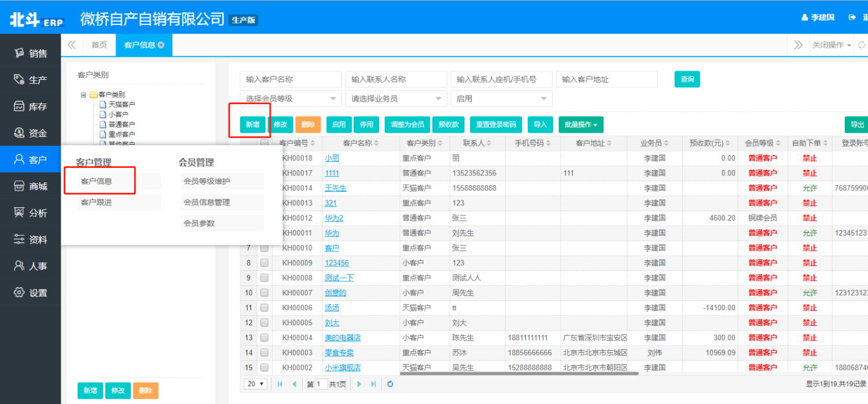Open the 资金 funds module in sidebar
Screen dimensions: 868x404
pyautogui.click(x=30, y=133)
